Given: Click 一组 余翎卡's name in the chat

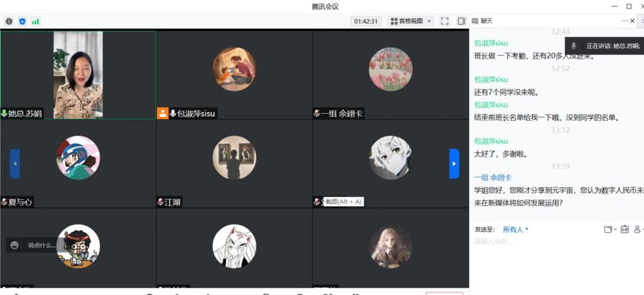Looking at the screenshot, I should [x=492, y=177].
